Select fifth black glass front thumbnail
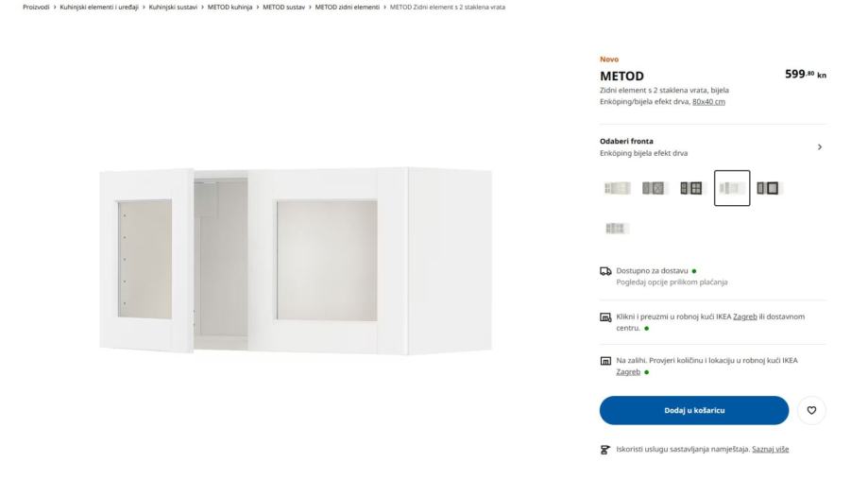This screenshot has height=479, width=868. click(769, 188)
